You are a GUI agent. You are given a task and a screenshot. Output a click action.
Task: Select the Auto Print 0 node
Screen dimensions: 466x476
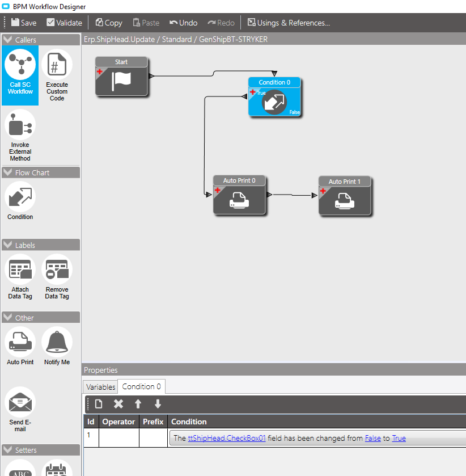point(239,195)
